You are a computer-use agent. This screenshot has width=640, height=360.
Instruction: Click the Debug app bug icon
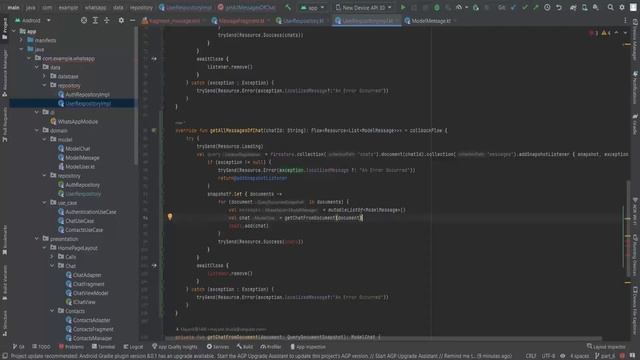coord(437,7)
